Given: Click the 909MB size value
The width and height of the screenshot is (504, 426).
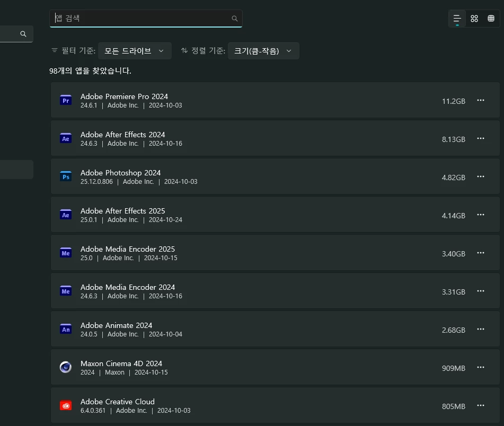Looking at the screenshot, I should [454, 368].
